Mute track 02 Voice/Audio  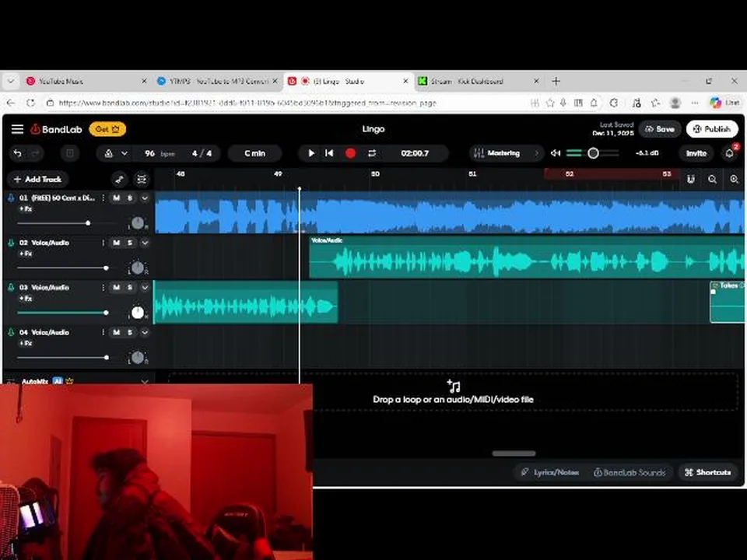point(116,243)
